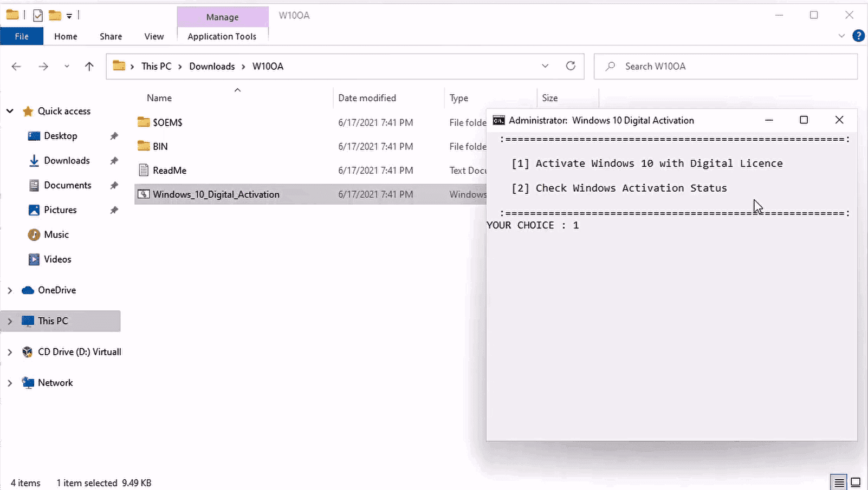Collapse the Quick access tree
This screenshot has width=868, height=490.
pyautogui.click(x=10, y=111)
